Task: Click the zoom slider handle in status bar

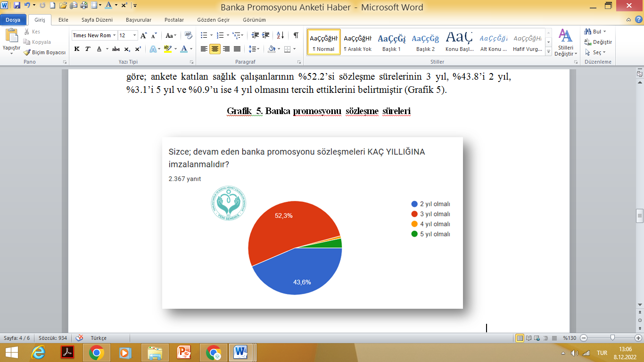Action: 612,338
